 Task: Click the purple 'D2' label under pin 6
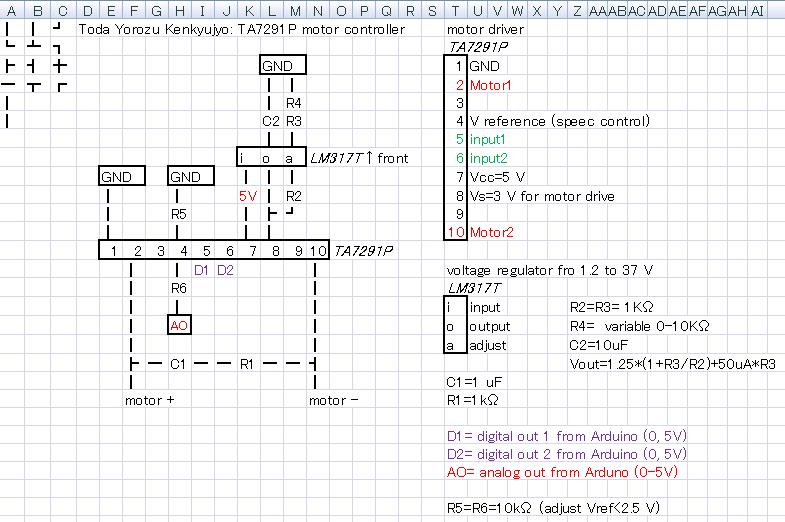click(225, 270)
